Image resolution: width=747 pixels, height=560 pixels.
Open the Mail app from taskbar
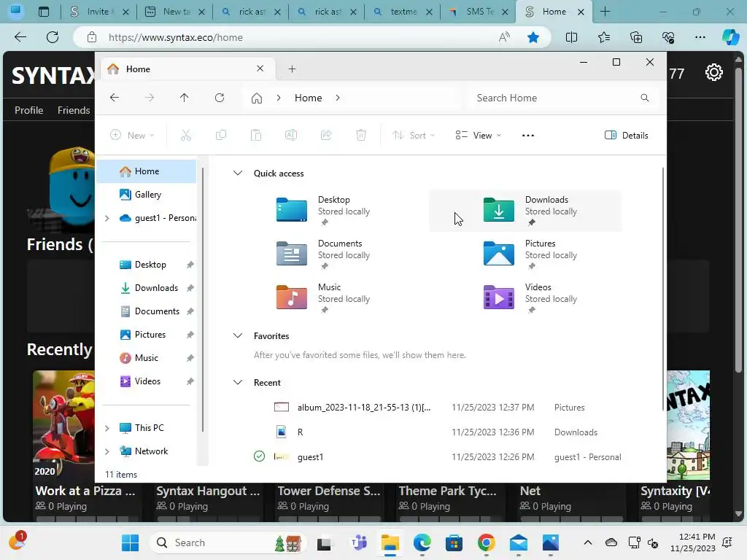point(519,542)
